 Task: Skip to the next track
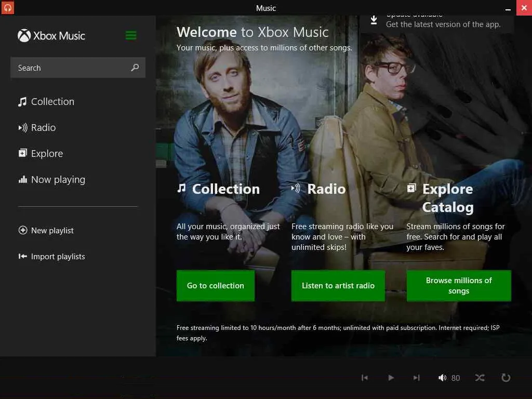pyautogui.click(x=416, y=378)
